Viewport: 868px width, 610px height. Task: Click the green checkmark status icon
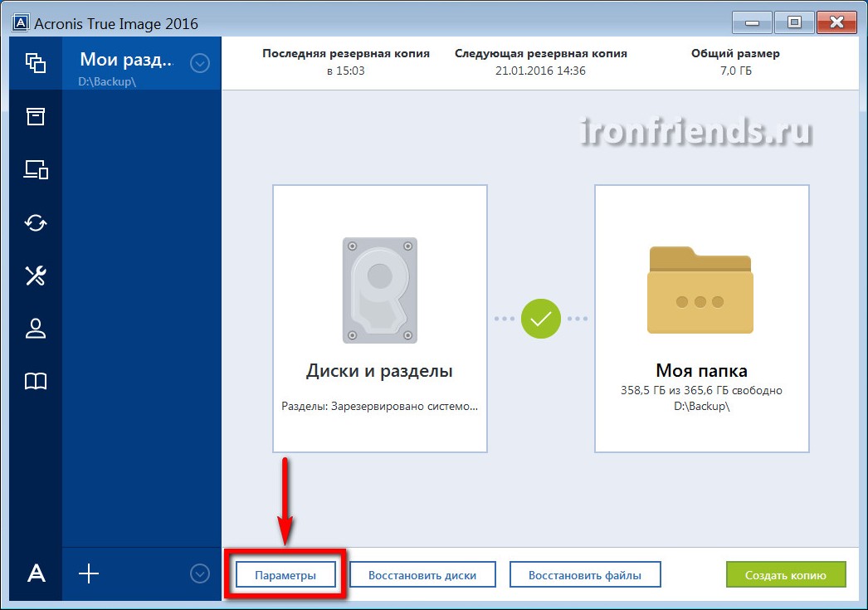coord(540,319)
